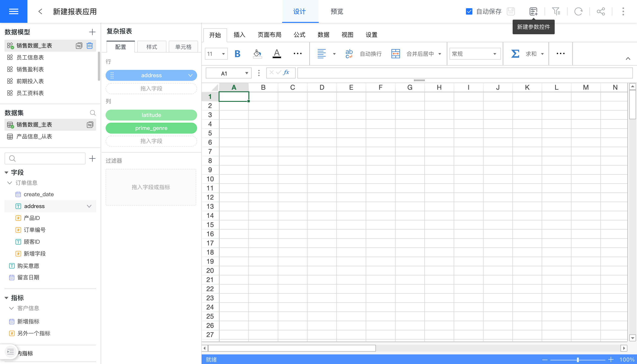Add new field with plus beside search

(x=92, y=158)
